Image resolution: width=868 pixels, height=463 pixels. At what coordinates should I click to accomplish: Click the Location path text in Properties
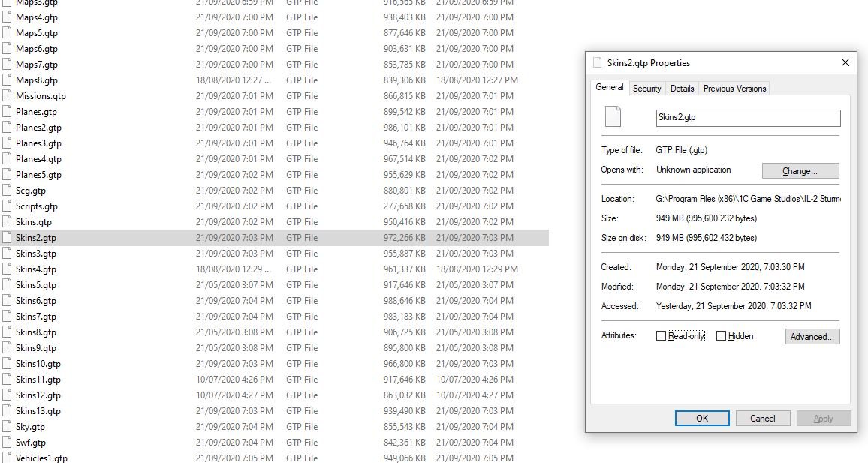[x=748, y=199]
